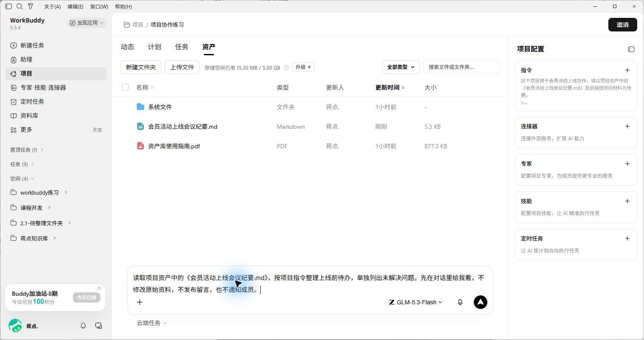The height and width of the screenshot is (340, 644).
Task: Click the filter funnel icon in title bar
Action: (31, 6)
